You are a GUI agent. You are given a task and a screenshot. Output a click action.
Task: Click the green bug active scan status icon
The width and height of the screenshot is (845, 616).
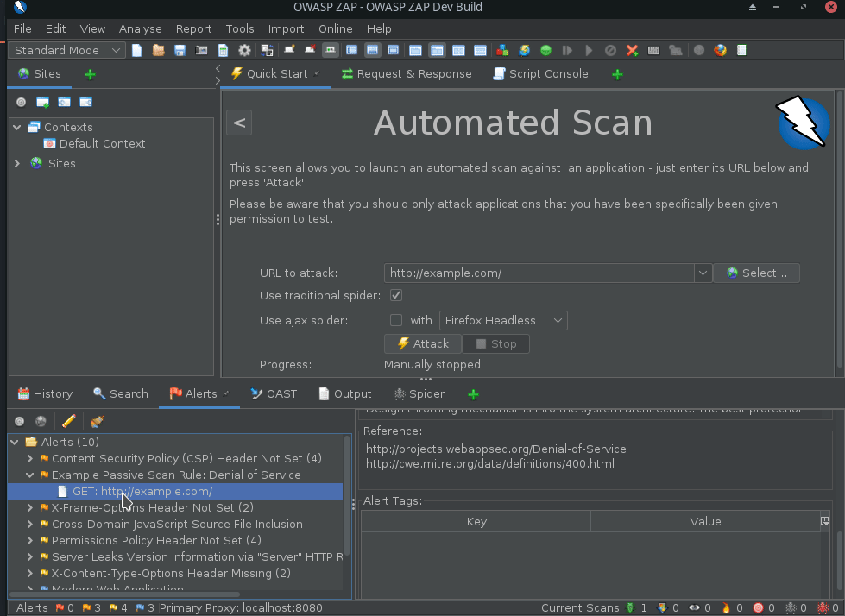pos(630,608)
